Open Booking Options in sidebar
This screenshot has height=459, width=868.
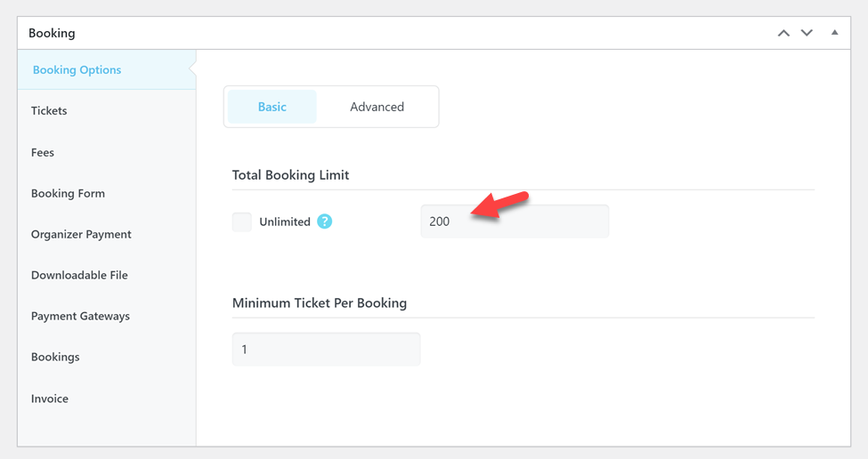tap(77, 70)
